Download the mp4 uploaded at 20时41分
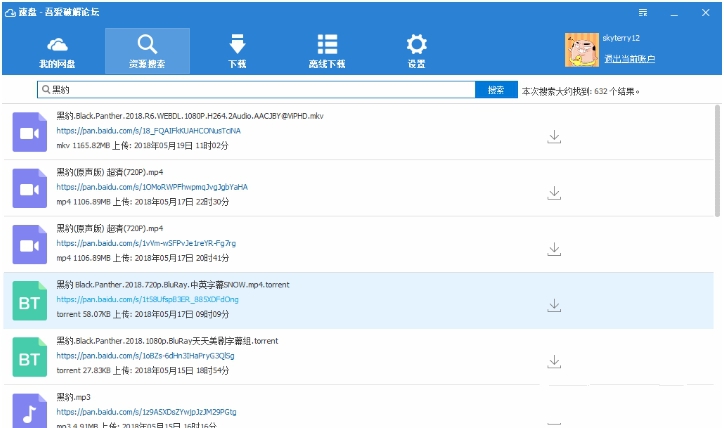Viewport: 724px width, 428px height. coord(554,249)
